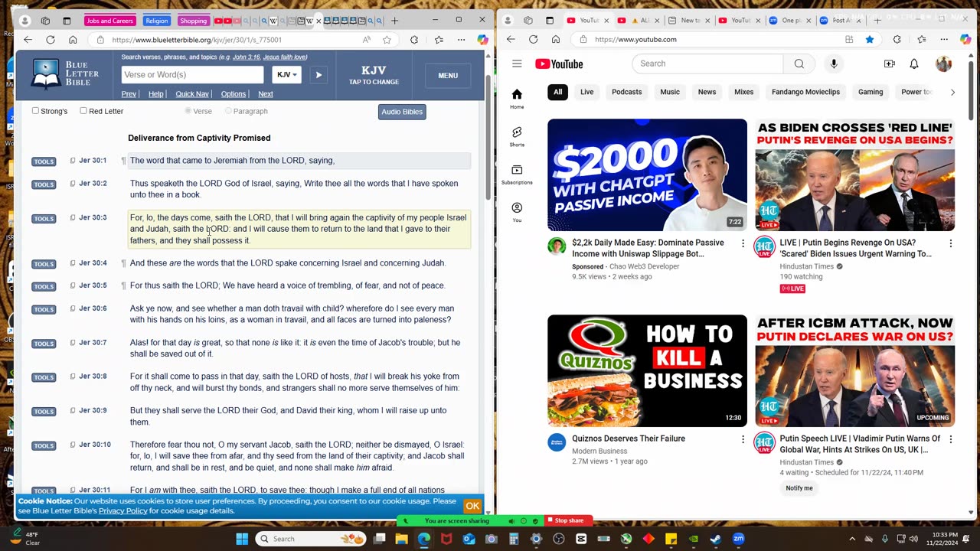Go to YouTube Home in sidebar
The width and height of the screenshot is (980, 551).
point(517,99)
